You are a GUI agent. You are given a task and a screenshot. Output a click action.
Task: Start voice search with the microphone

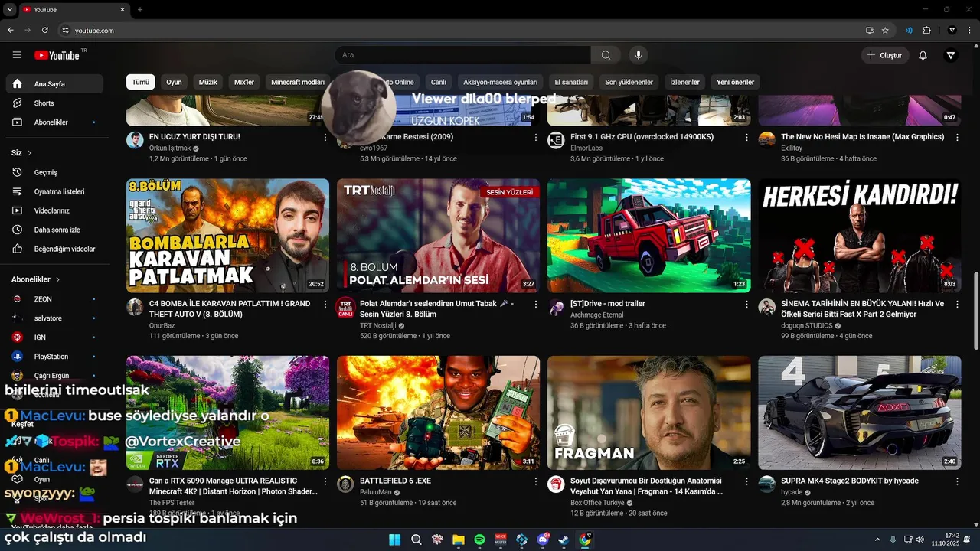click(638, 55)
